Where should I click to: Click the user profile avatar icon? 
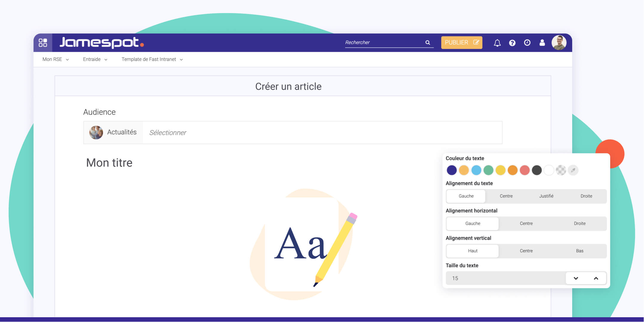point(559,42)
